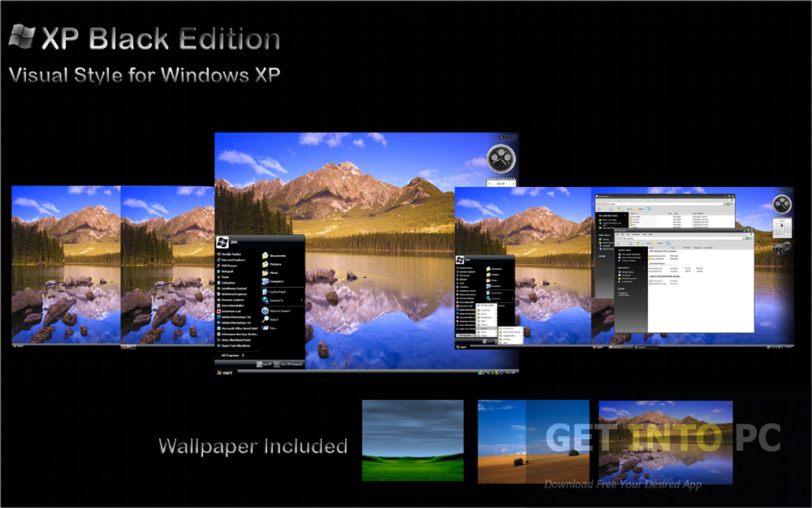
Task: Expand Connect To submenu in center Start menu
Action: [x=283, y=300]
